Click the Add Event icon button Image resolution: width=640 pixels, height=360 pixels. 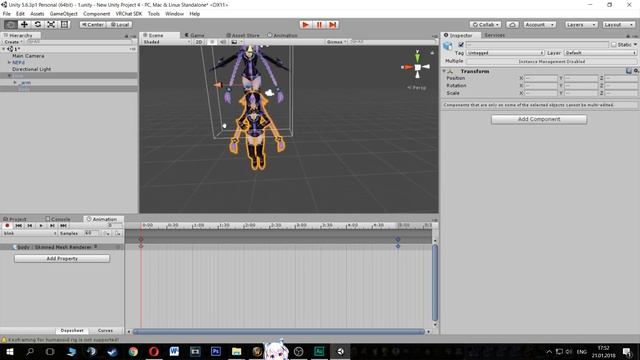tap(118, 233)
